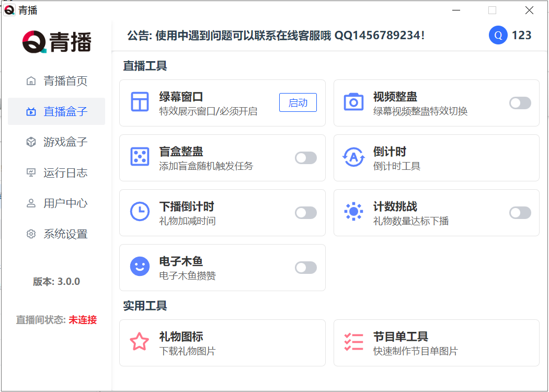Click the 实用工具 section heading
Viewport: 549px width, 392px height.
(145, 306)
